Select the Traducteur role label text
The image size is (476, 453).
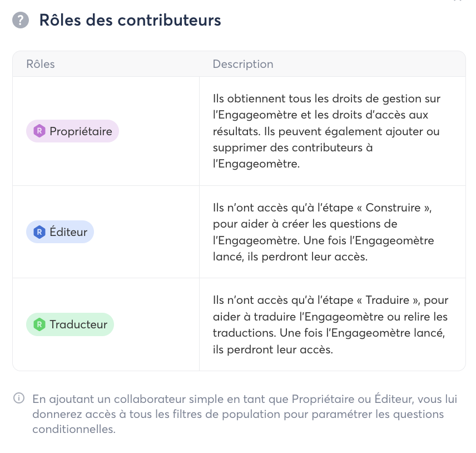click(x=78, y=324)
